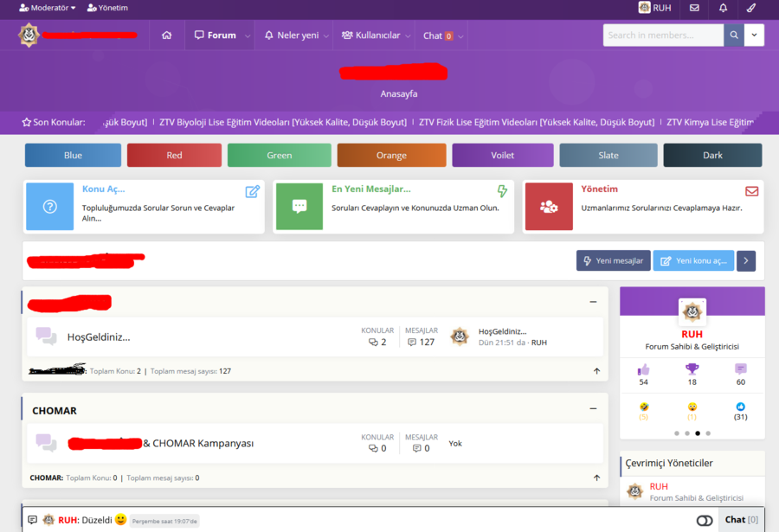This screenshot has height=532, width=779.
Task: Click the thumbs-up stat icon (54)
Action: (x=643, y=369)
